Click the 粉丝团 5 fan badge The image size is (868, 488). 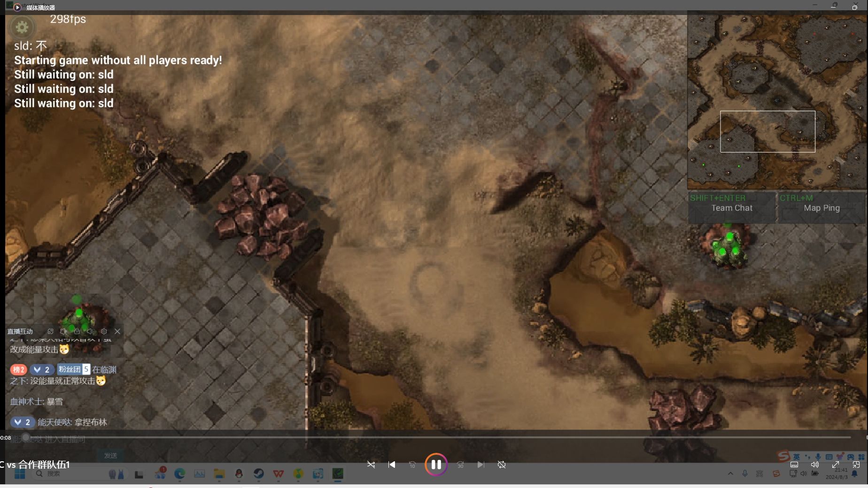(74, 369)
